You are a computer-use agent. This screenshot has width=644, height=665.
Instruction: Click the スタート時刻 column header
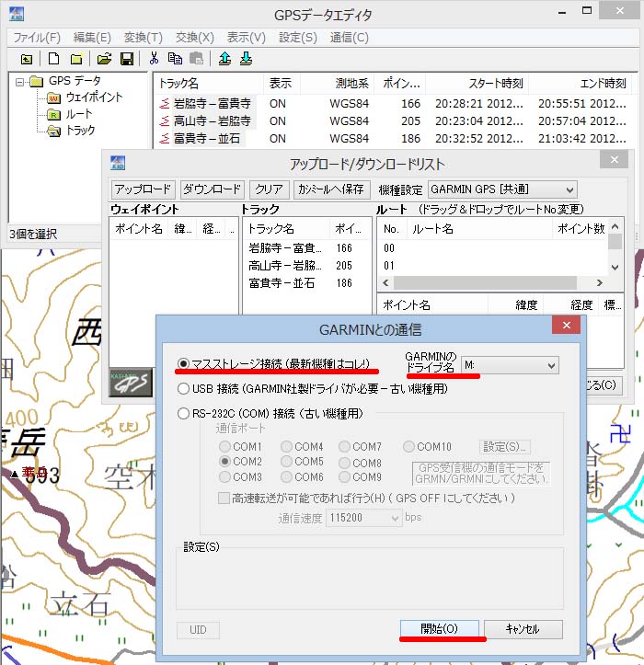[x=477, y=84]
